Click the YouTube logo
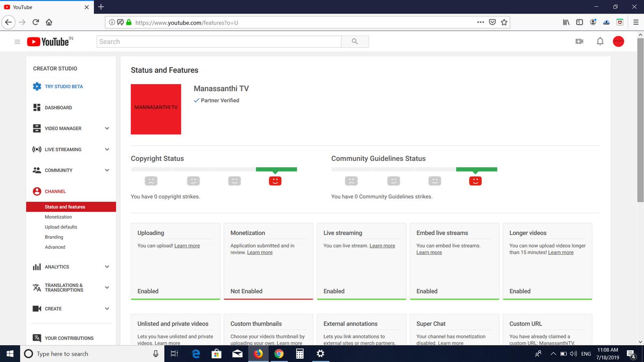644x362 pixels. click(x=49, y=41)
